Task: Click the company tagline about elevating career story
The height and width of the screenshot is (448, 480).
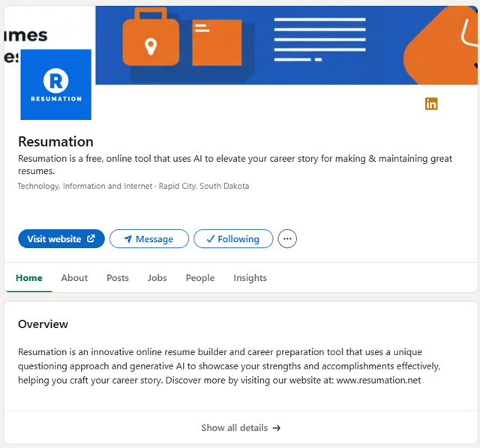Action: tap(235, 165)
